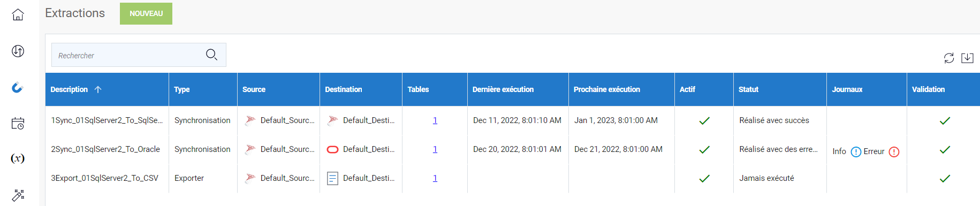This screenshot has height=206, width=980.
Task: Open the blue Info journal icon
Action: [856, 152]
